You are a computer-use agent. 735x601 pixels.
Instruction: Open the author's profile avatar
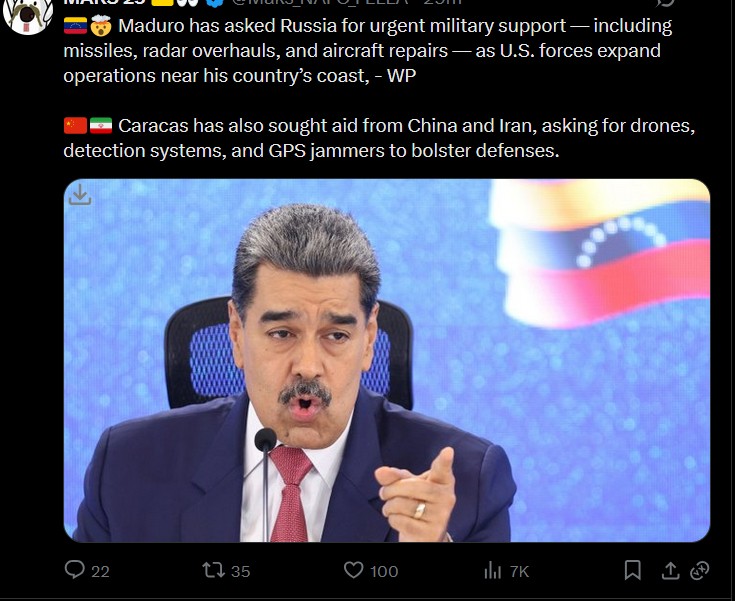(28, 14)
